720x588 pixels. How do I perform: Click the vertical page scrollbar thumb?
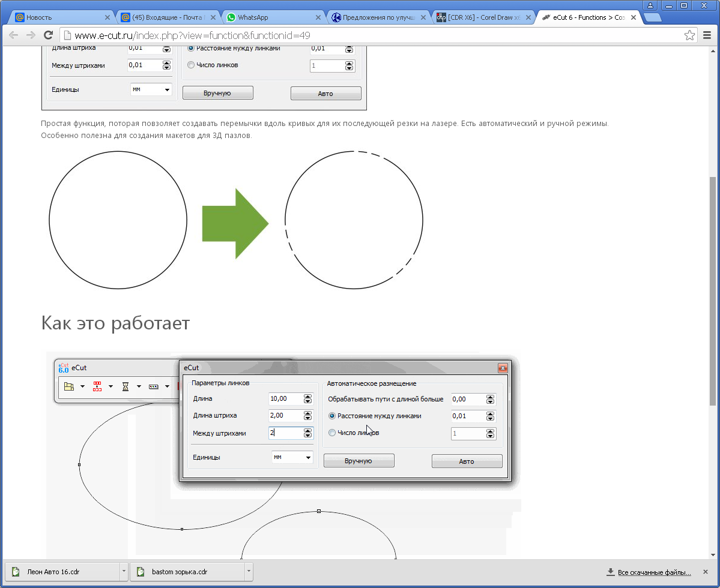coord(713,291)
